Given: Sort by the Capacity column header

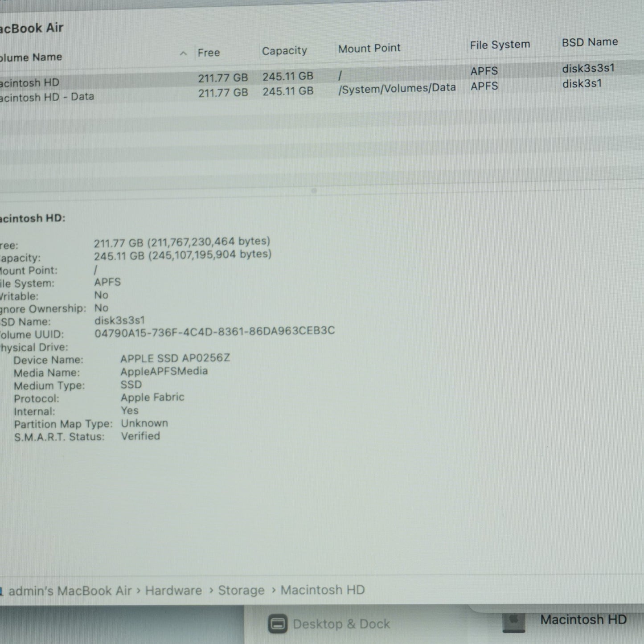Looking at the screenshot, I should (284, 51).
